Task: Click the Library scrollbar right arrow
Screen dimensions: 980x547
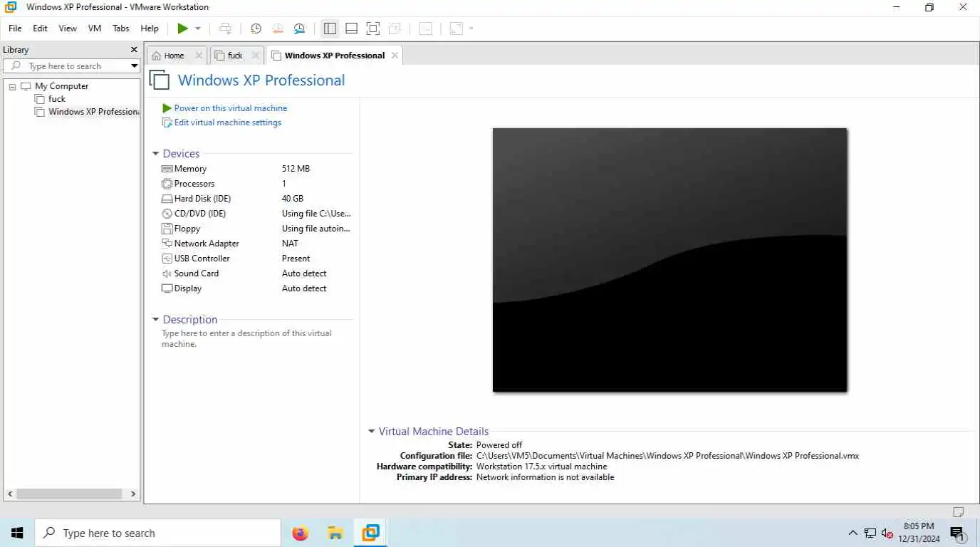Action: point(133,494)
